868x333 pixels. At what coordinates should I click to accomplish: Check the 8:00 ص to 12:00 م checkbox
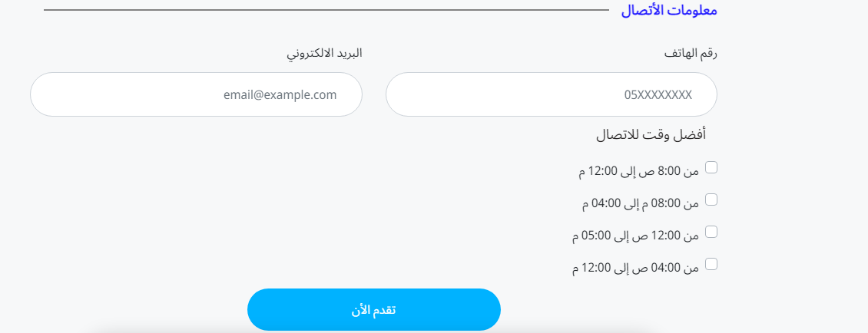(711, 167)
